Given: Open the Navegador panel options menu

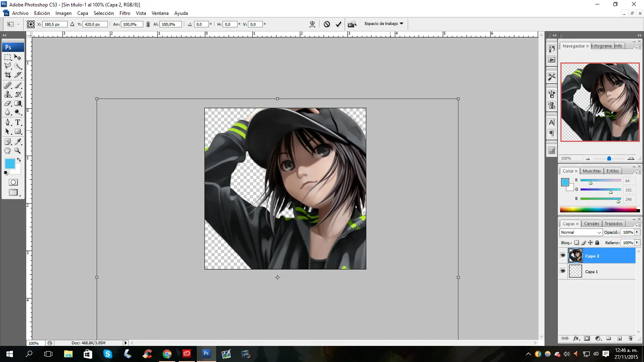Looking at the screenshot, I should [638, 47].
